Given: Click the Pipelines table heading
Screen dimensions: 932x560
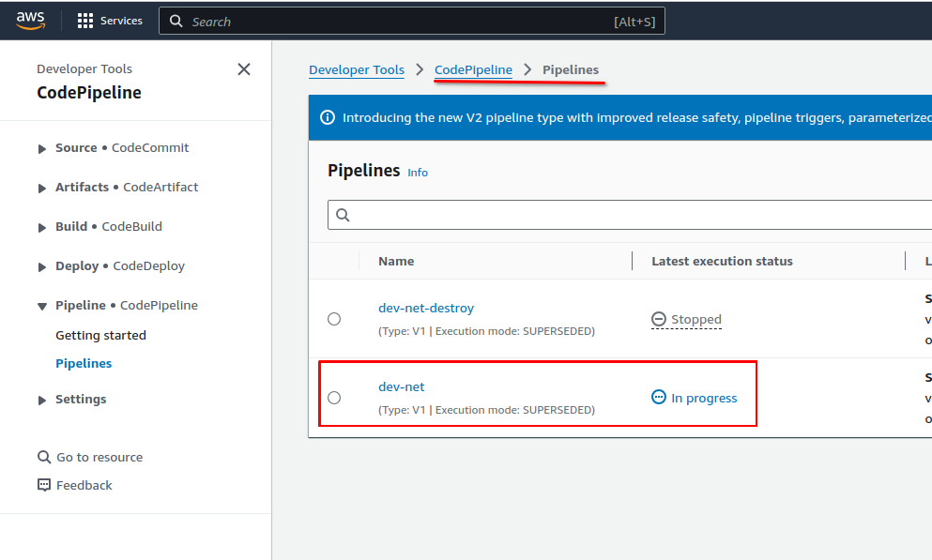Looking at the screenshot, I should pyautogui.click(x=364, y=171).
